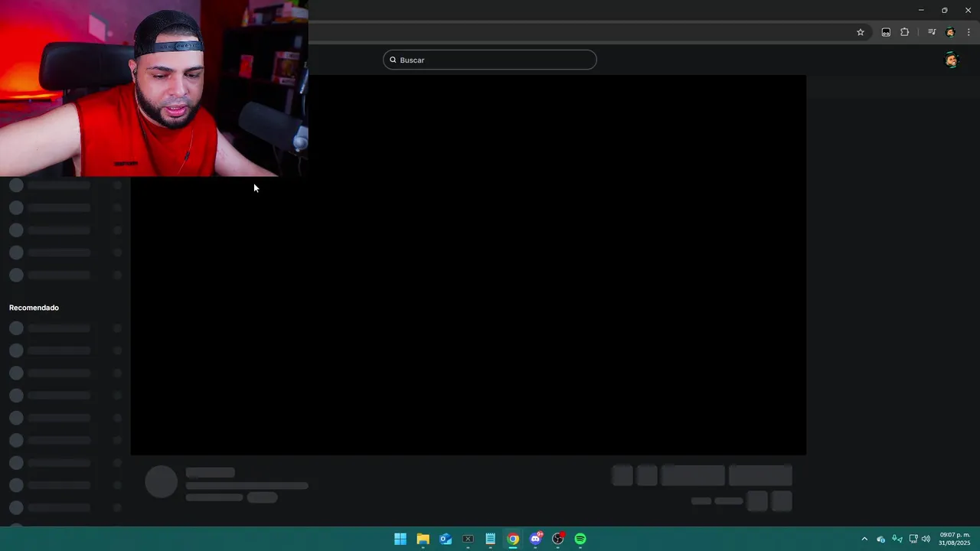Expand the hidden system tray icons chevron
The width and height of the screenshot is (980, 551).
(864, 539)
